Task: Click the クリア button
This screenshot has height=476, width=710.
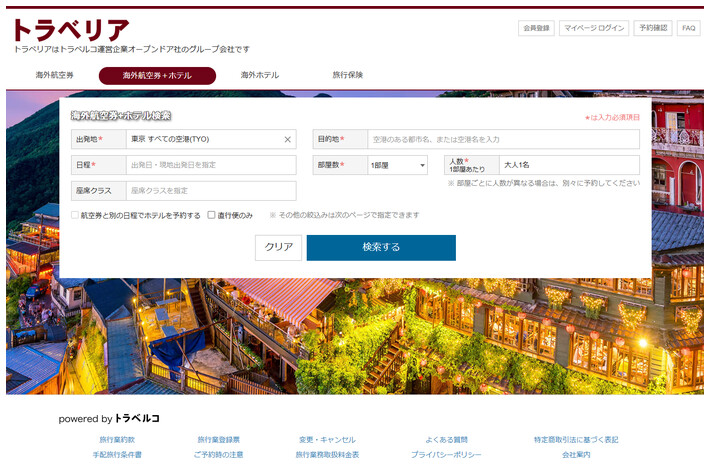Action: (278, 248)
